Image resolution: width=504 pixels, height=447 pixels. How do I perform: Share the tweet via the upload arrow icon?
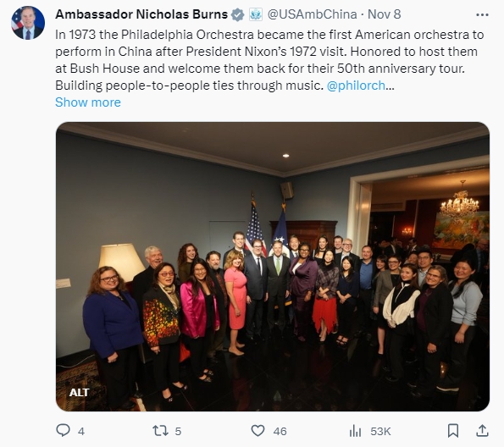point(482,431)
